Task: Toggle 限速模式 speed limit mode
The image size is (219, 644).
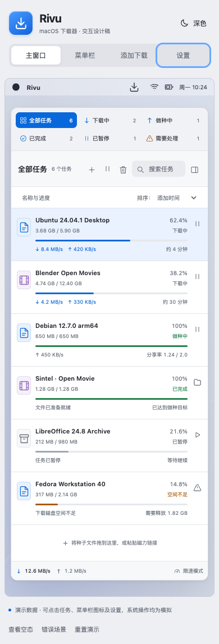Action: [x=189, y=571]
